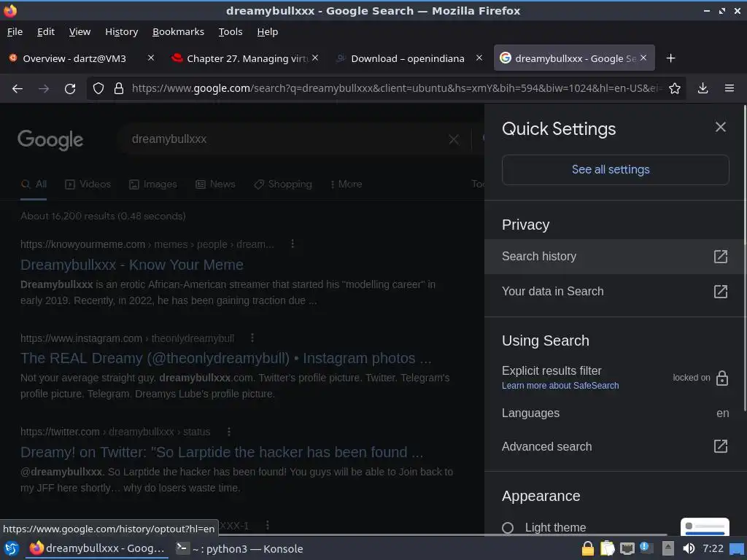
Task: Click the Google search input field
Action: pos(286,139)
